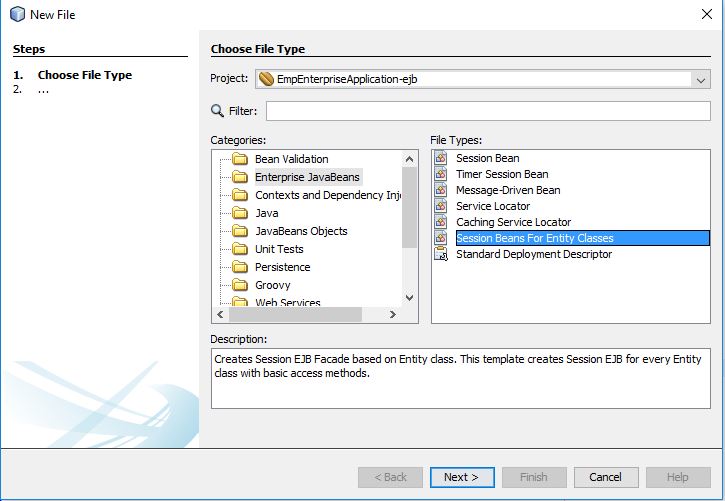Click the Help button
725x501 pixels.
click(x=678, y=477)
